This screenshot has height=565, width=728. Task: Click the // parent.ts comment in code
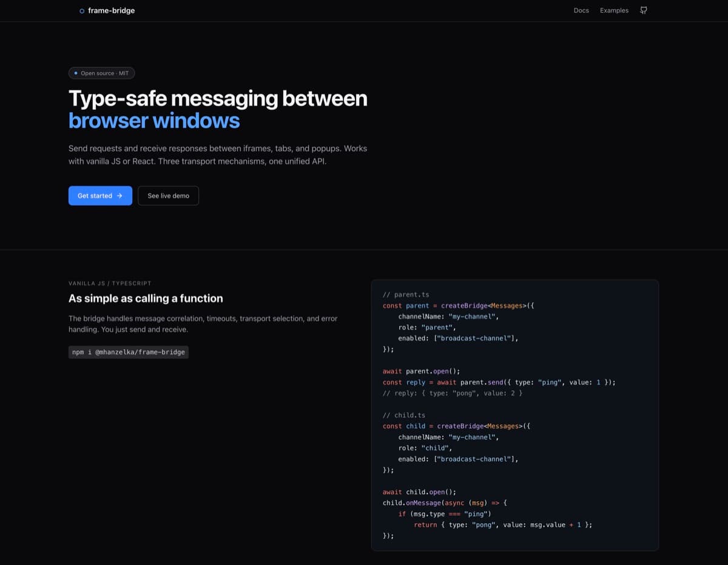coord(405,295)
